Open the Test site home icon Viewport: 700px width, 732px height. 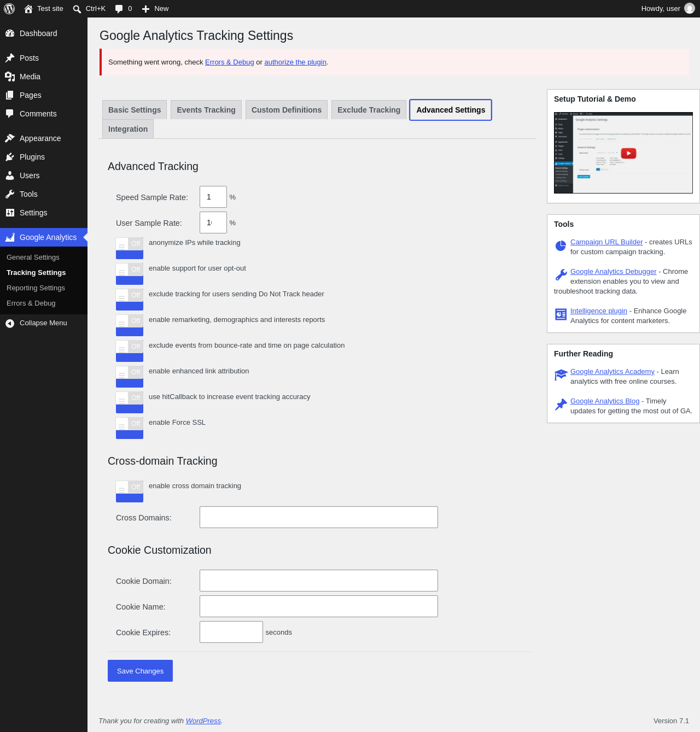[28, 9]
